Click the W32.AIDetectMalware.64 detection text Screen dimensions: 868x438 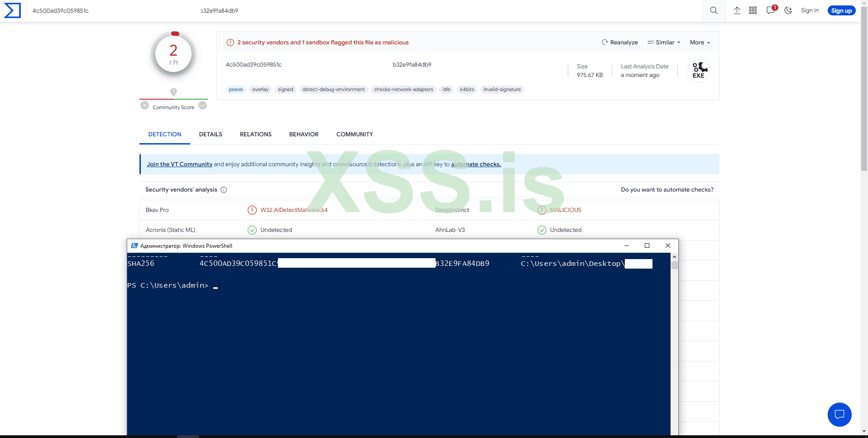point(294,210)
